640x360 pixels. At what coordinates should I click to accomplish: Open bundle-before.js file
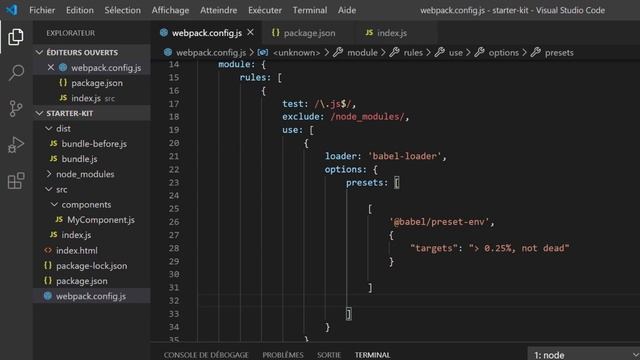[x=92, y=144]
